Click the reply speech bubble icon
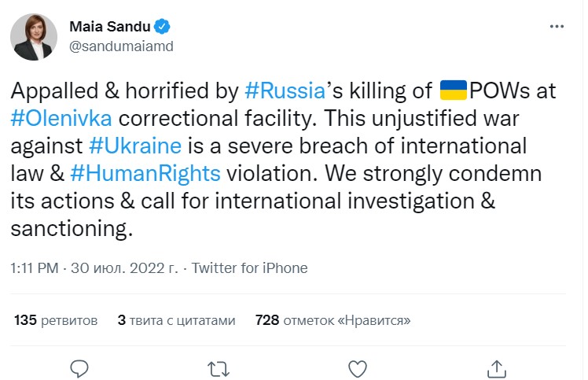Image resolution: width=588 pixels, height=380 pixels. click(79, 367)
